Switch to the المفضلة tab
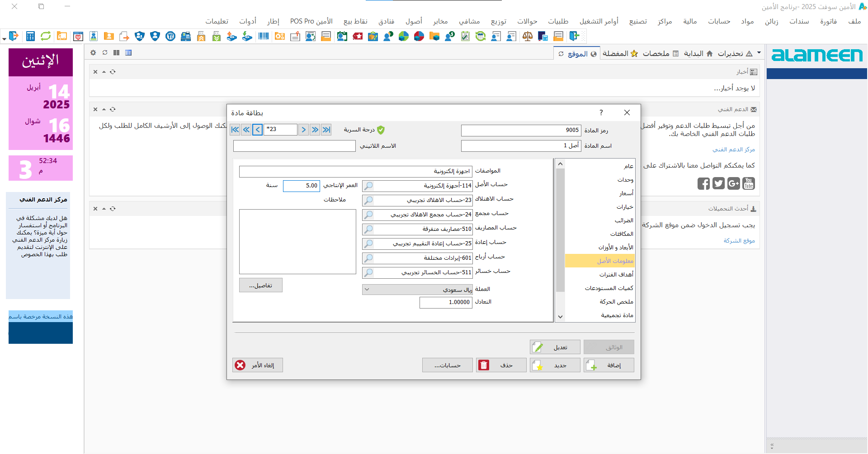The height and width of the screenshot is (454, 868). coord(620,53)
